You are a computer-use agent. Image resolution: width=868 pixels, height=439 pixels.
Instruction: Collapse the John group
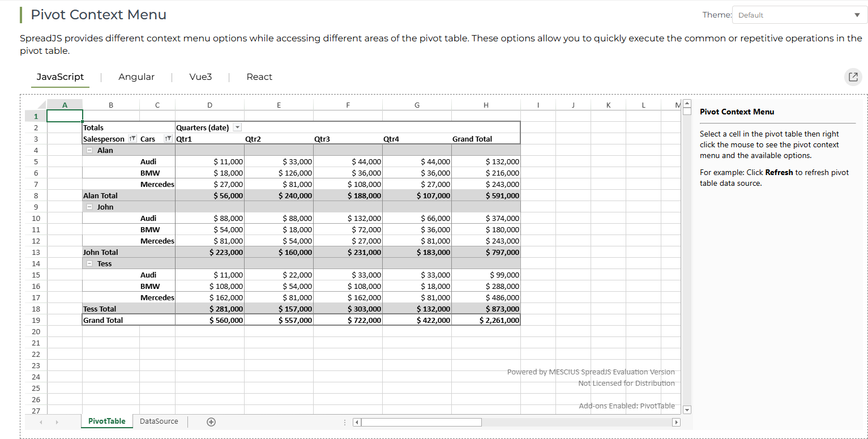(89, 207)
